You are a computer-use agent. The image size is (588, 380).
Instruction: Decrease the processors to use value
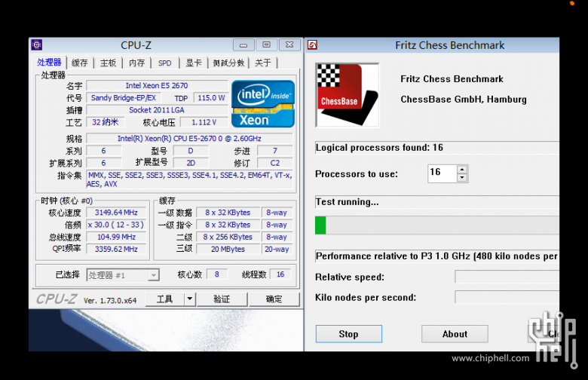tap(462, 178)
